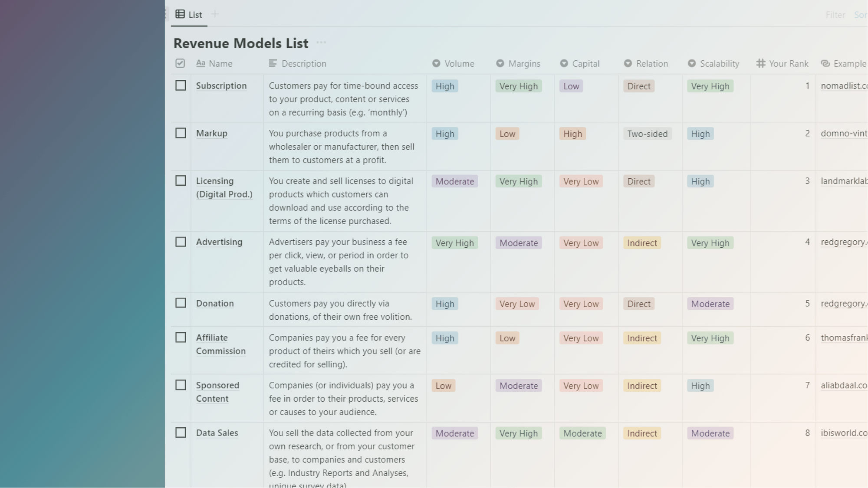Switch to the List view tab
The height and width of the screenshot is (488, 868).
(x=194, y=14)
